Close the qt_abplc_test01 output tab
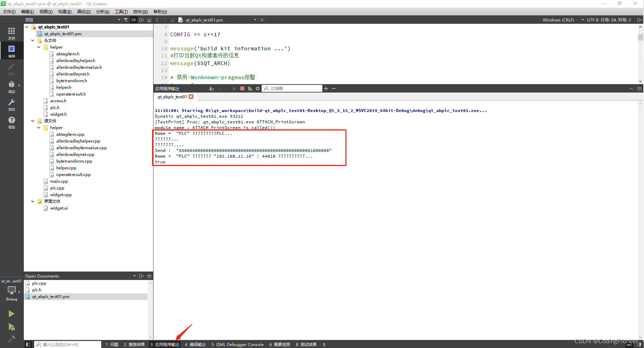Viewport: 644px width, 348px height. pyautogui.click(x=191, y=97)
